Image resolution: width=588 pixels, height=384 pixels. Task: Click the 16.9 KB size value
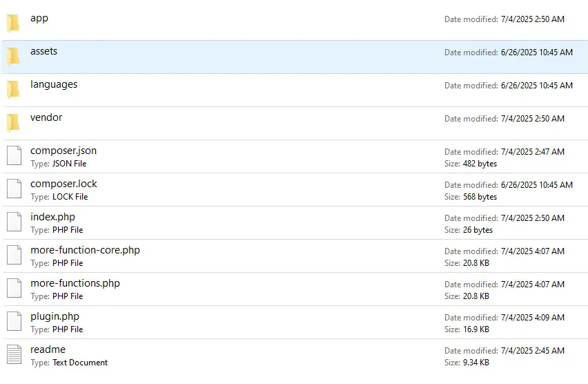click(x=475, y=329)
